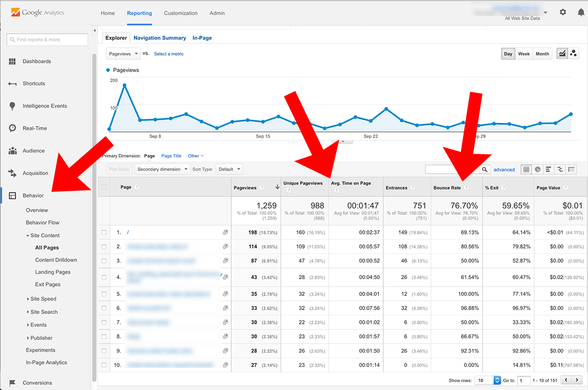Select the pie chart percentage view icon
The height and width of the screenshot is (390, 588).
tap(538, 169)
